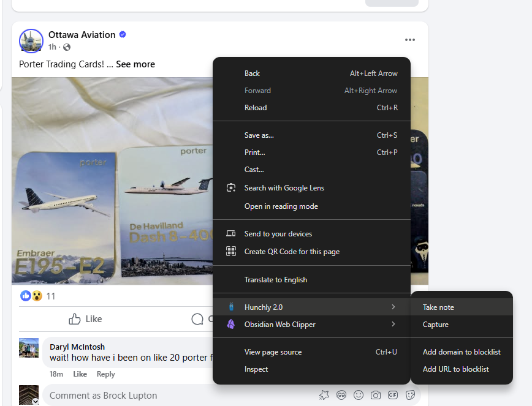Select Add domain to blocklist
Screen dimensions: 532x406
[x=462, y=352]
